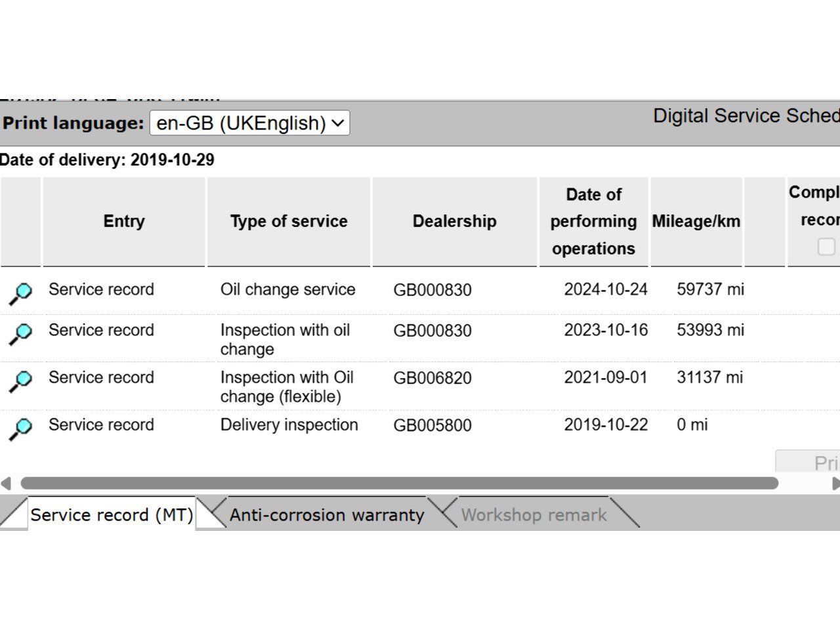Select dealership code GB006820 cell
This screenshot has width=840, height=630.
click(x=432, y=378)
